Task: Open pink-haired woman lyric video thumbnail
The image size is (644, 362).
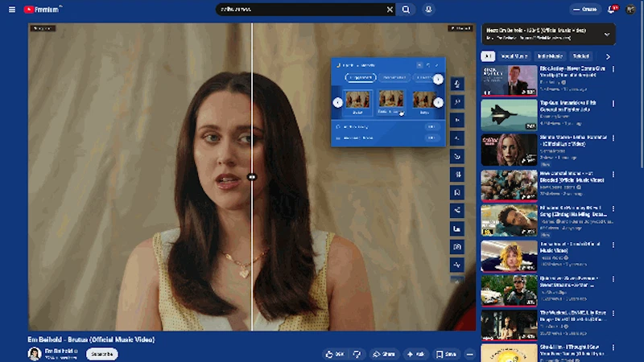Action: coord(509,150)
